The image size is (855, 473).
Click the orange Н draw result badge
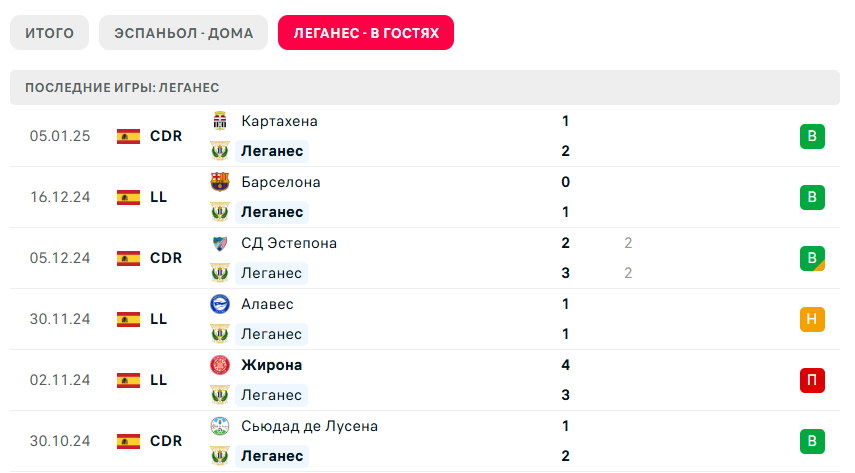click(812, 320)
